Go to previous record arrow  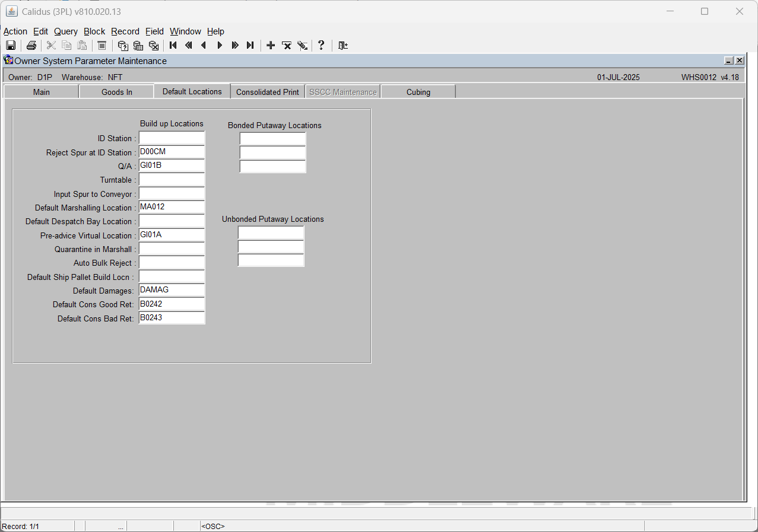[204, 46]
